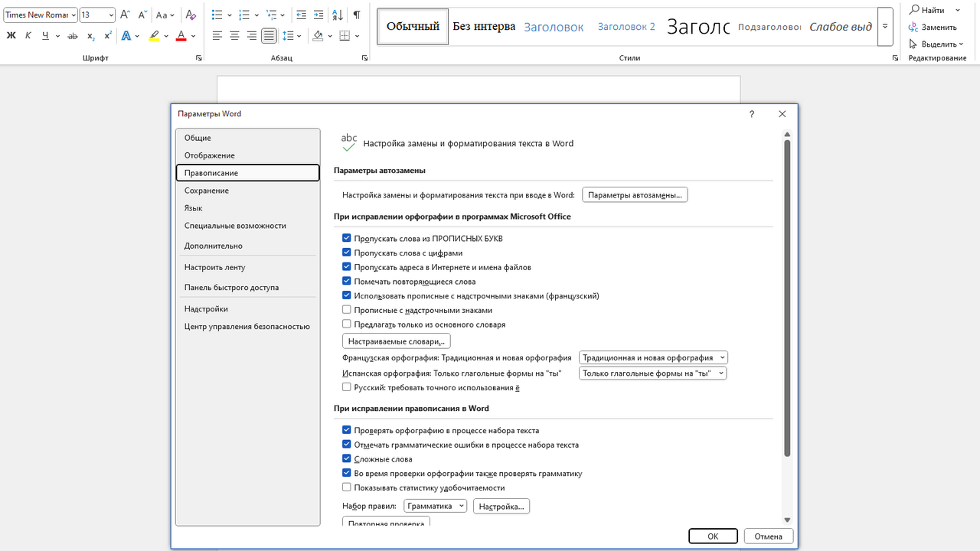Click the Sort (А-Я) icon
Screen dimensions: 980x551
tap(338, 15)
